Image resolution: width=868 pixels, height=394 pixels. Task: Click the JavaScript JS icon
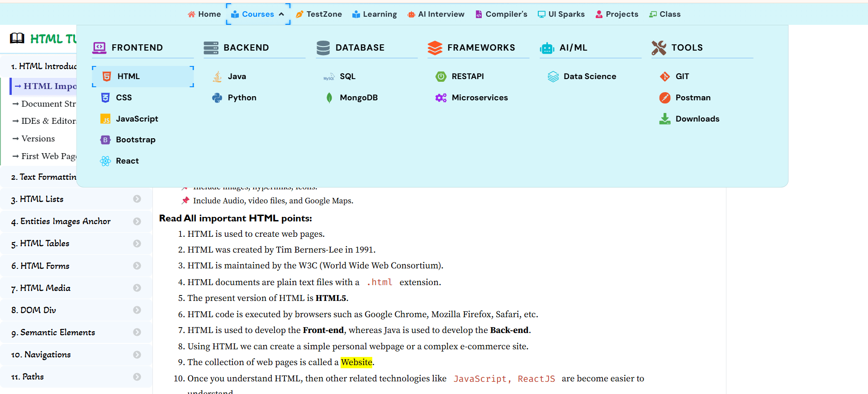105,119
